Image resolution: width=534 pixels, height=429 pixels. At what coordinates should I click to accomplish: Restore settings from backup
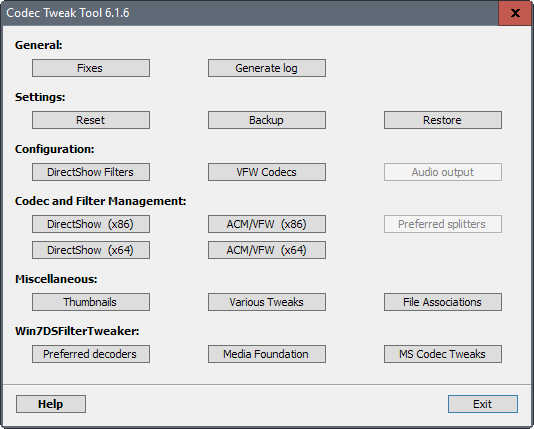[x=443, y=120]
